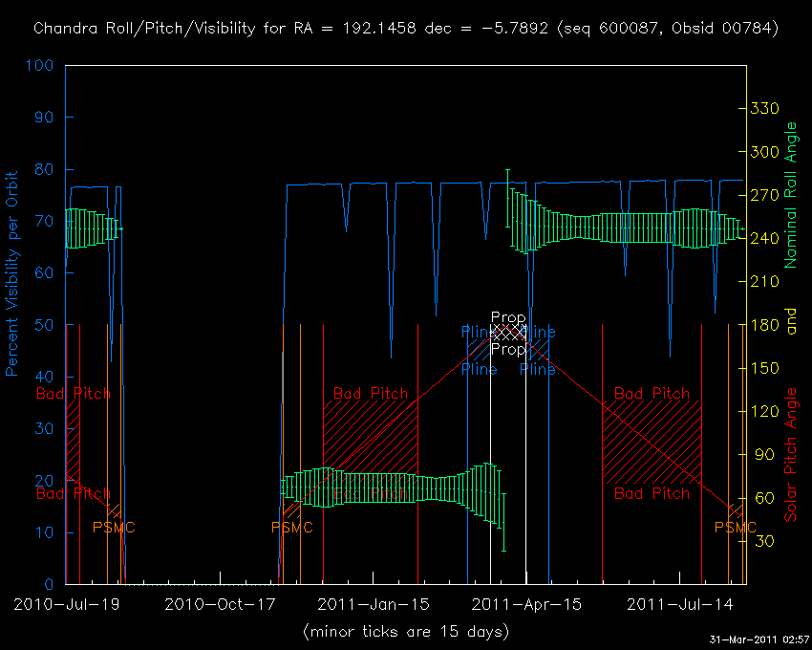Click the plot title with RA and dec
The height and width of the screenshot is (650, 812).
(x=405, y=28)
